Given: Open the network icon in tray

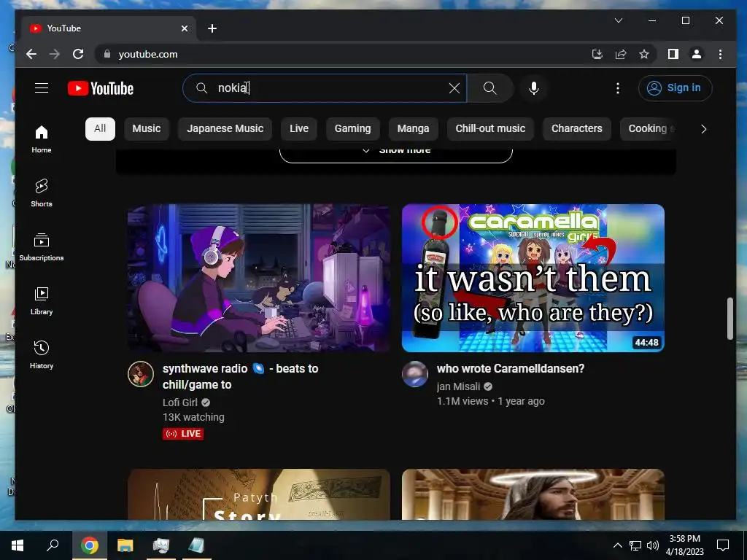Looking at the screenshot, I should coord(635,545).
